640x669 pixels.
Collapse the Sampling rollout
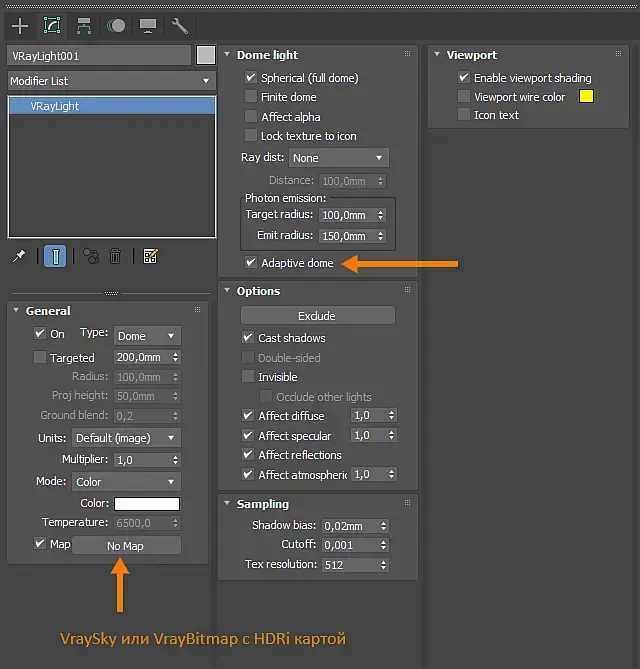tap(227, 503)
